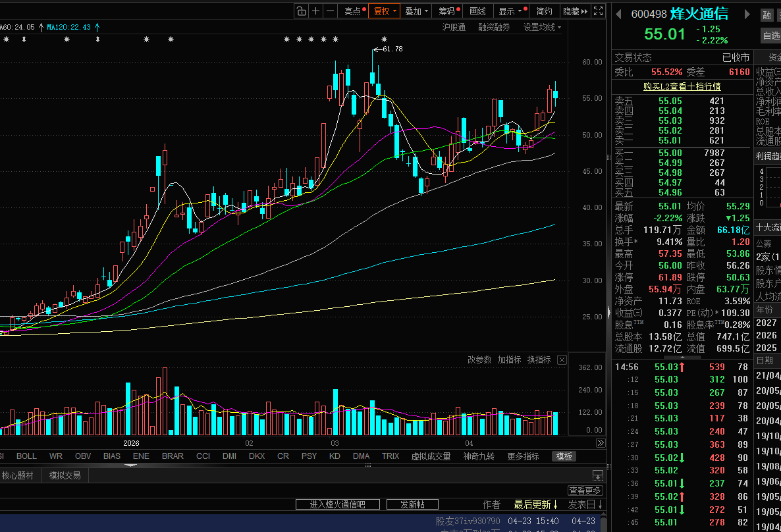Image resolution: width=781 pixels, height=532 pixels.
Task: Close the volume indicator panel X icon
Action: click(562, 359)
